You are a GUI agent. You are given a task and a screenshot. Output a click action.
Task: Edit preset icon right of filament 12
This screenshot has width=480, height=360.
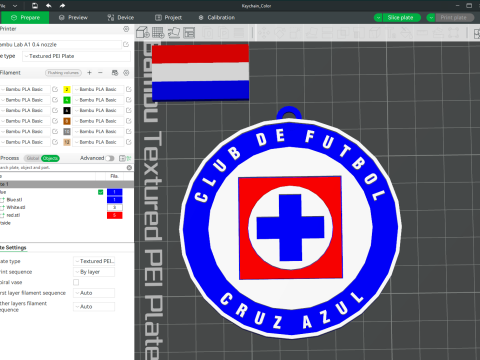coord(129,142)
